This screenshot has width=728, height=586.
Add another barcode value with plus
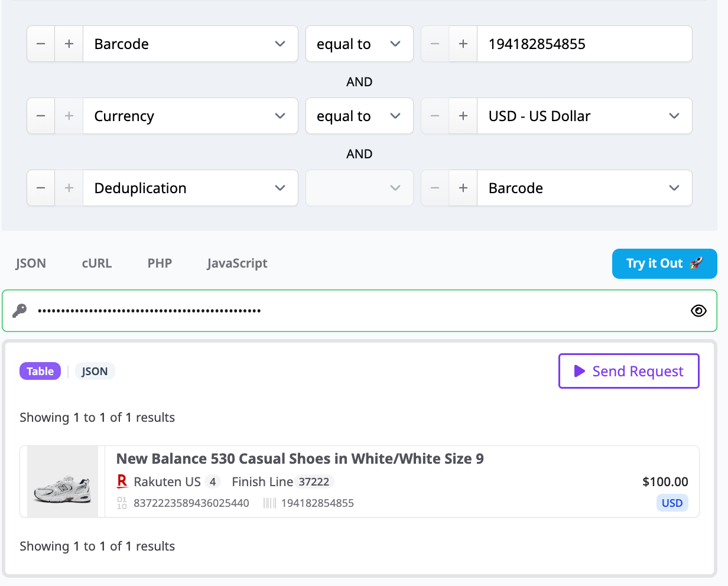(463, 44)
